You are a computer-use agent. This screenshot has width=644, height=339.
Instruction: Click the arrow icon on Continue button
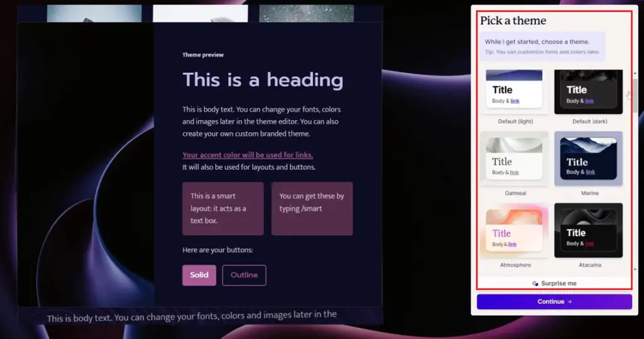(569, 302)
